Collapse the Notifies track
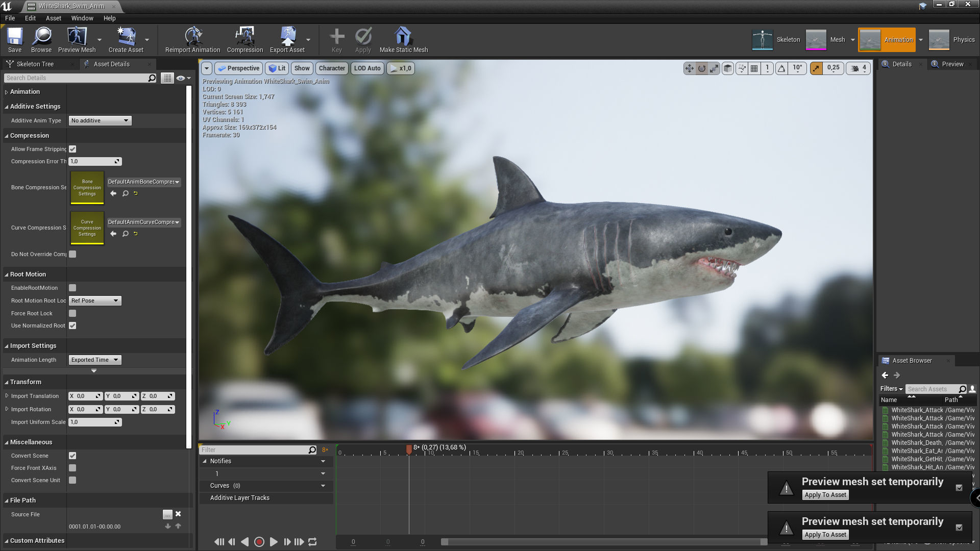The width and height of the screenshot is (980, 551). click(205, 461)
